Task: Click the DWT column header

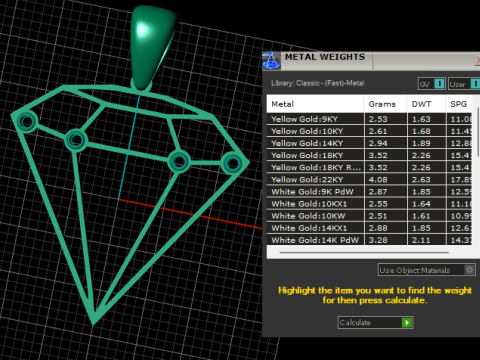Action: pyautogui.click(x=426, y=104)
